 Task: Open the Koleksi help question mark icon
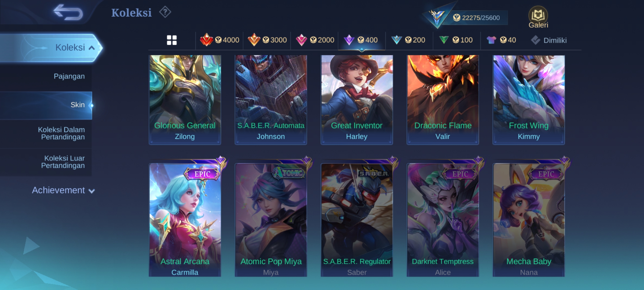[x=165, y=12]
